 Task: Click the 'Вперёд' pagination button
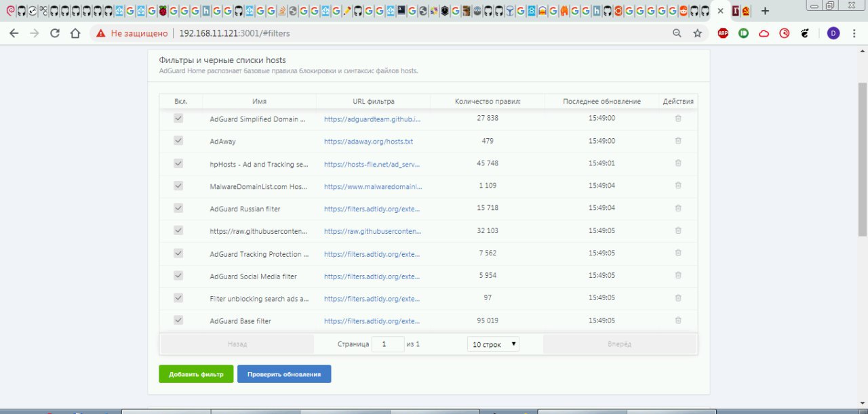[x=620, y=344]
